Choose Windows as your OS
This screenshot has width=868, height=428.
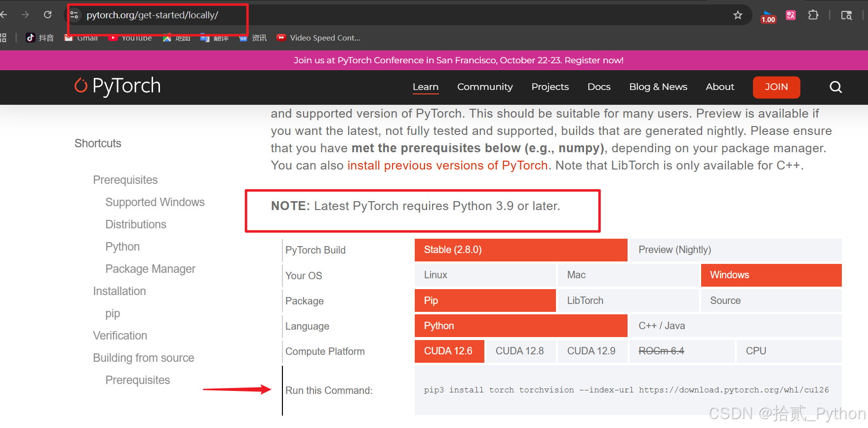[771, 275]
